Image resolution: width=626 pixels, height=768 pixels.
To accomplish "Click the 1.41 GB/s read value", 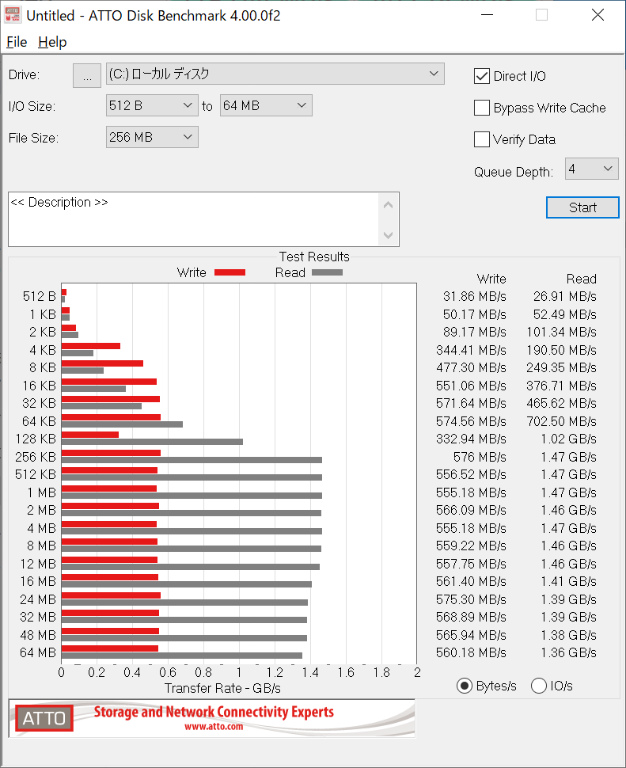I will (569, 581).
